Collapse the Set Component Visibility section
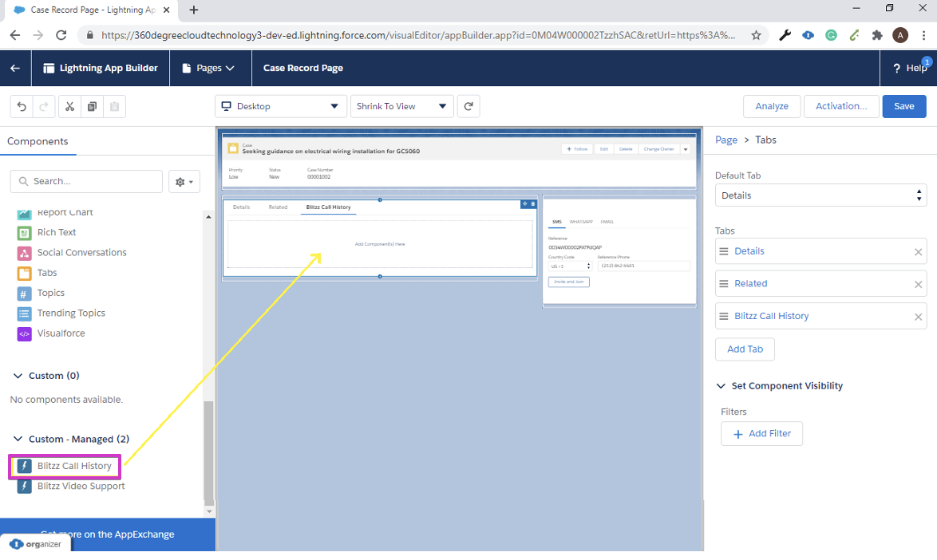 coord(721,386)
